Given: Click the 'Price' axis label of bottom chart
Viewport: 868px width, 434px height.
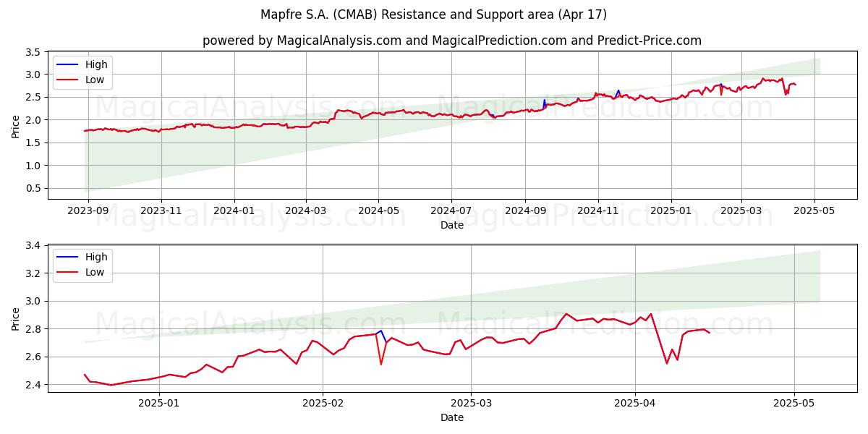Looking at the screenshot, I should tap(16, 318).
